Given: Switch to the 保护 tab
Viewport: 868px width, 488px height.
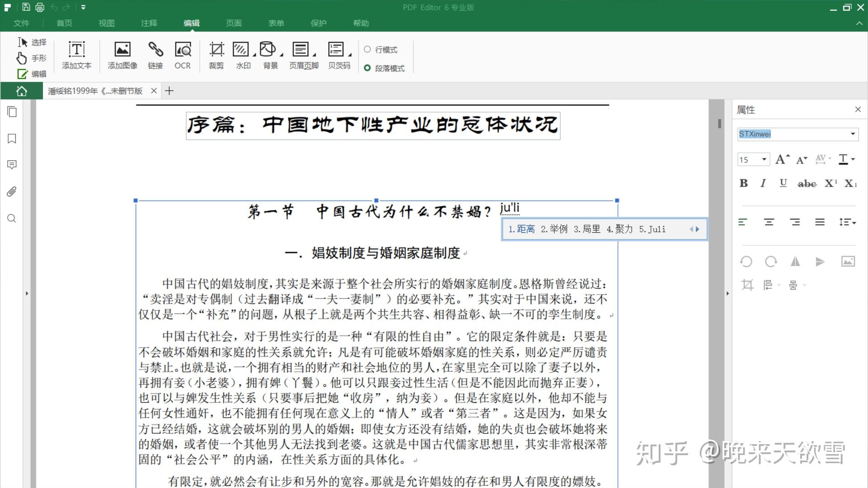Looking at the screenshot, I should pos(319,23).
